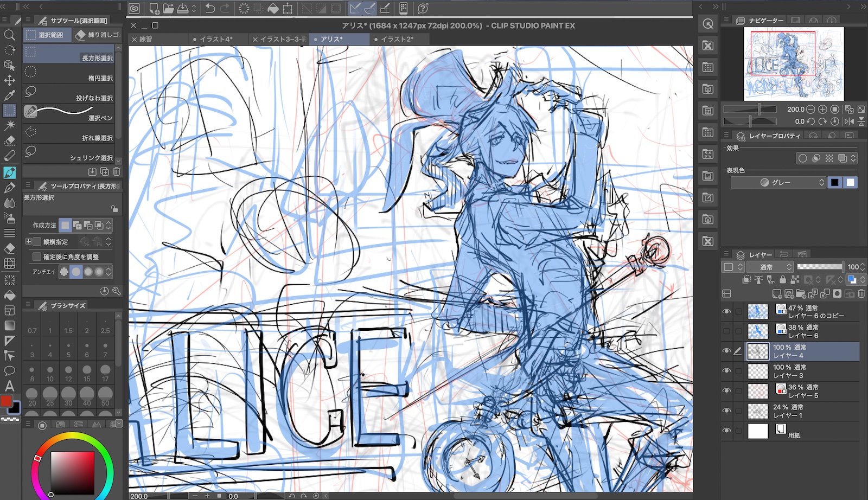Enable the 縦横指定 aspect checkbox
The width and height of the screenshot is (868, 500).
[x=37, y=241]
